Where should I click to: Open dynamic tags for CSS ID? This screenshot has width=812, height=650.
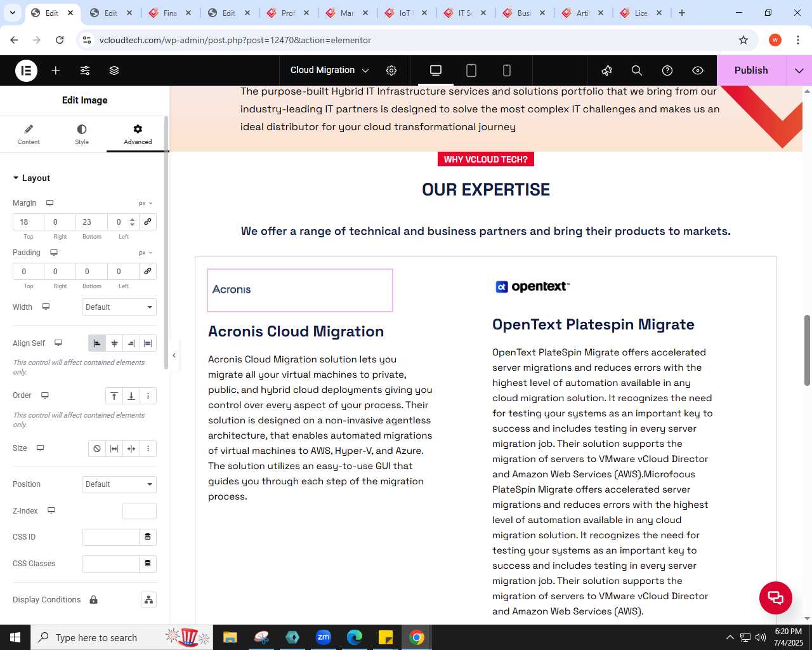point(148,537)
